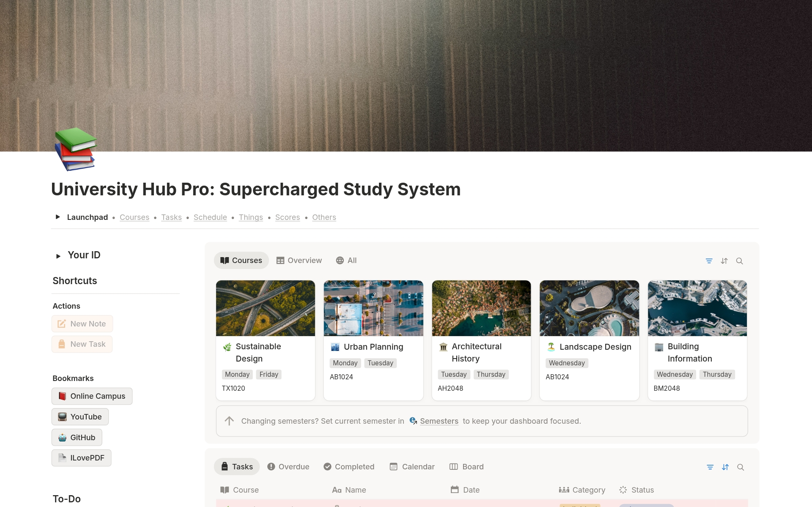Switch to the Completed tasks tab

(x=349, y=467)
